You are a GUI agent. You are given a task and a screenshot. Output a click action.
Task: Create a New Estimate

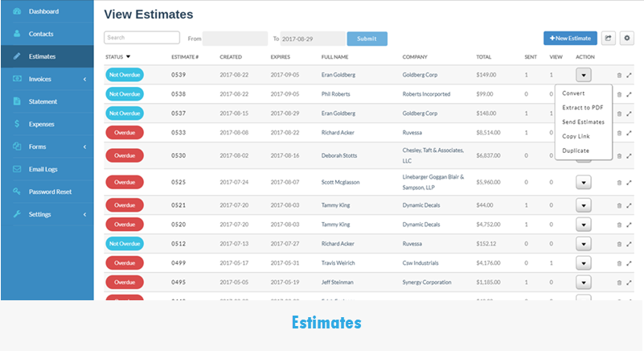click(x=570, y=39)
